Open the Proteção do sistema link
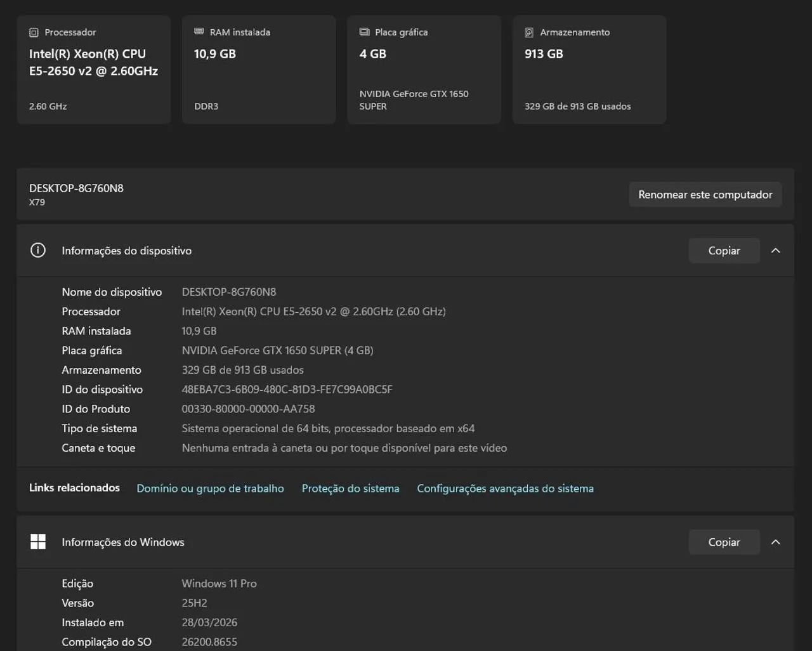The width and height of the screenshot is (812, 651). click(350, 489)
